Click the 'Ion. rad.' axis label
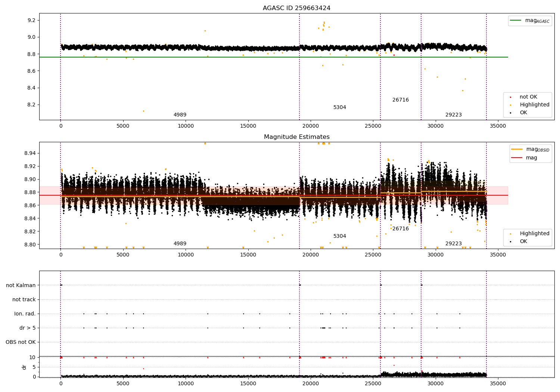The width and height of the screenshot is (560, 392). tap(25, 314)
